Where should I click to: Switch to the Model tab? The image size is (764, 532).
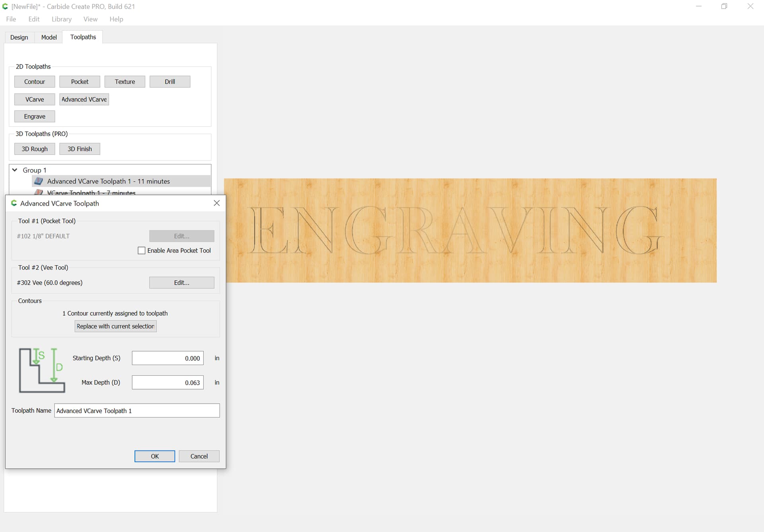[x=49, y=37]
